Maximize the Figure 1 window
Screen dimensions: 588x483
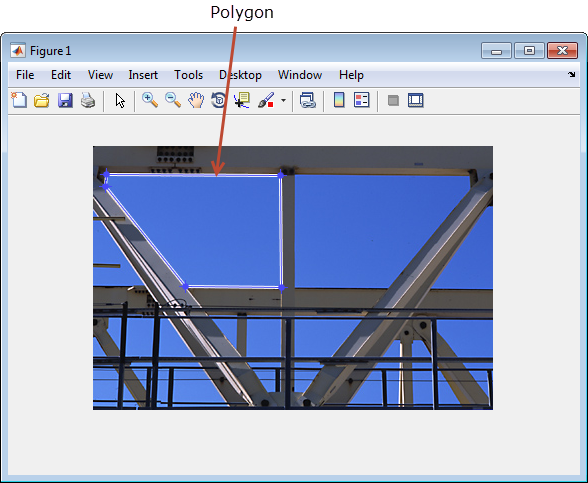(x=529, y=51)
